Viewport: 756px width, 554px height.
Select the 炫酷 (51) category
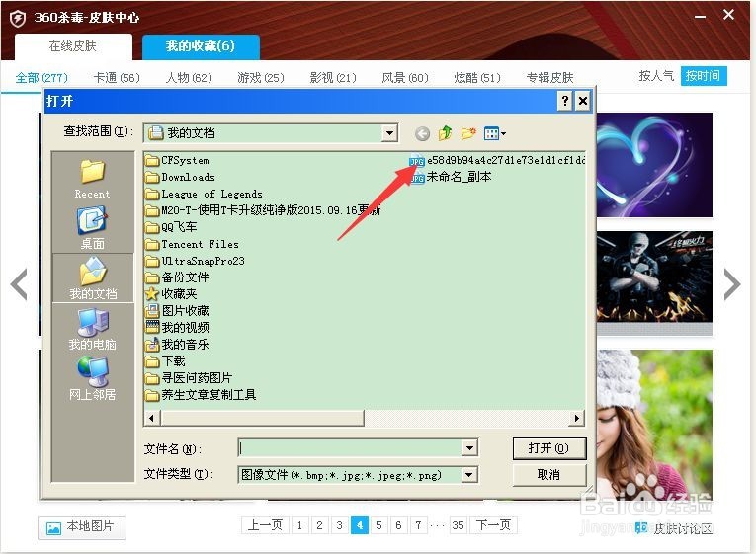coord(477,78)
